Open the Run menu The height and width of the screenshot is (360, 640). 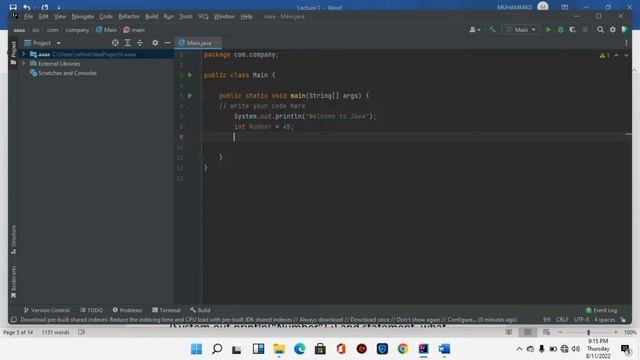click(x=169, y=17)
